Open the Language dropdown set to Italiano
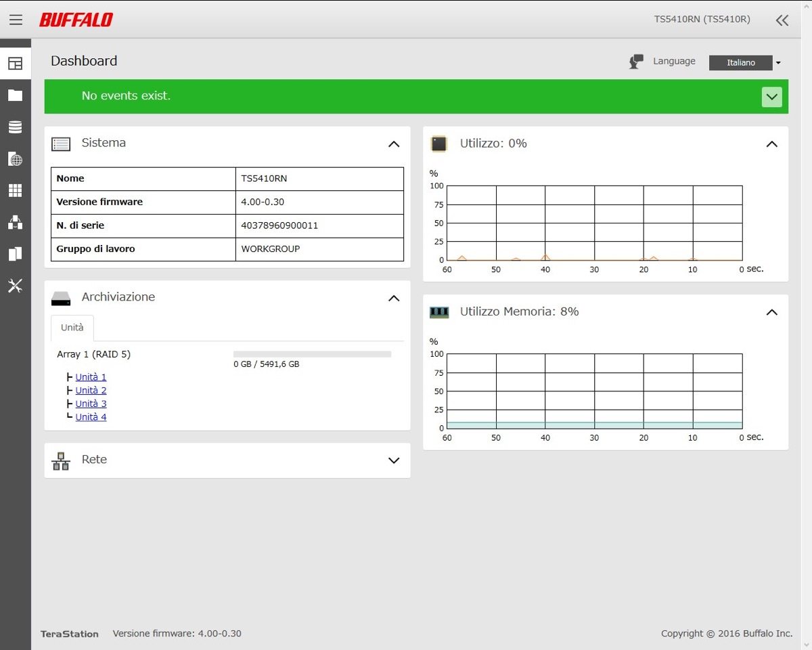This screenshot has width=812, height=650. [x=745, y=62]
